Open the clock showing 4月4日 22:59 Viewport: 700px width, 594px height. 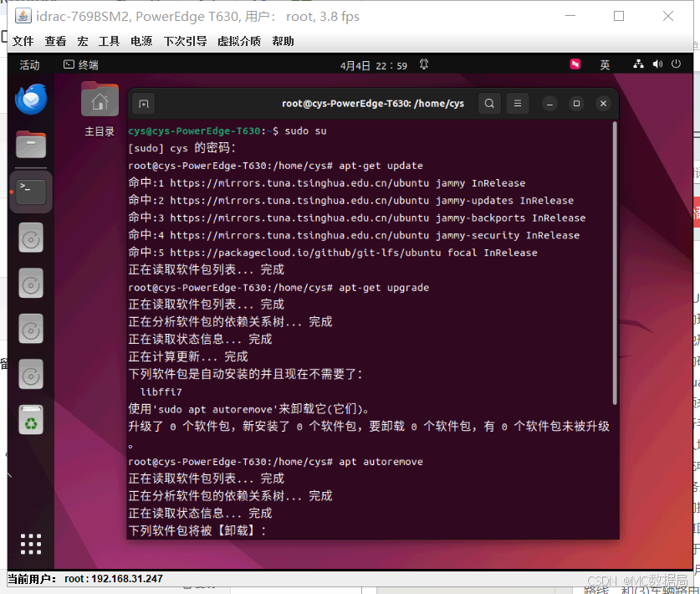[374, 65]
